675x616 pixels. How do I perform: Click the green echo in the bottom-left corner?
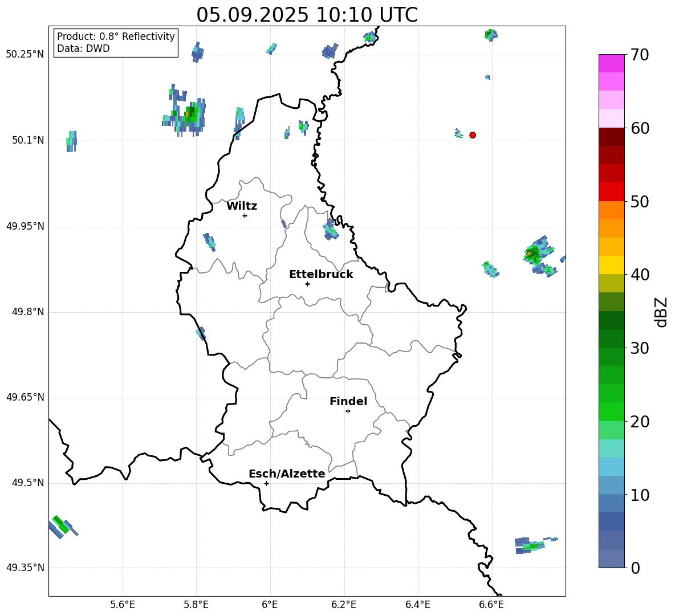[60, 524]
